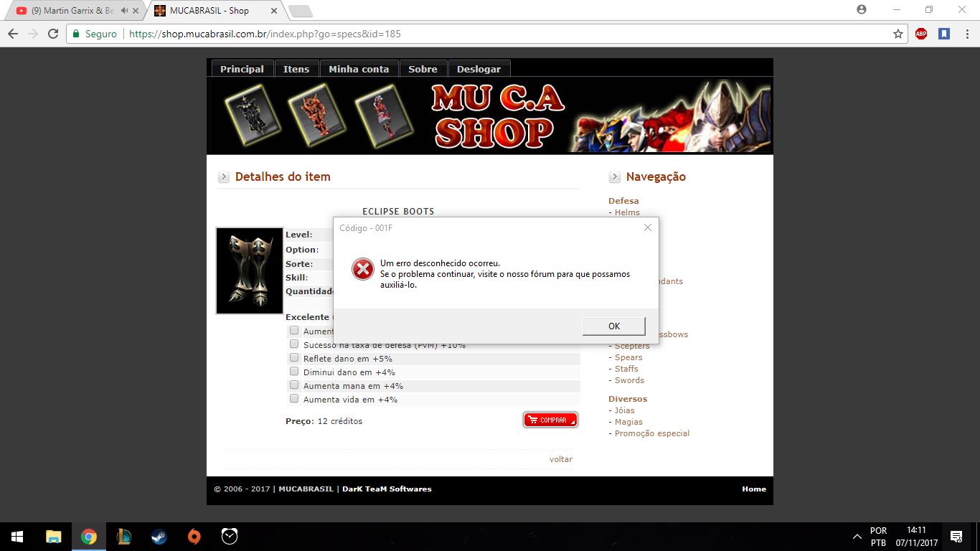Viewport: 980px width, 551px height.
Task: Bookmark this page with the star icon
Action: [x=897, y=34]
